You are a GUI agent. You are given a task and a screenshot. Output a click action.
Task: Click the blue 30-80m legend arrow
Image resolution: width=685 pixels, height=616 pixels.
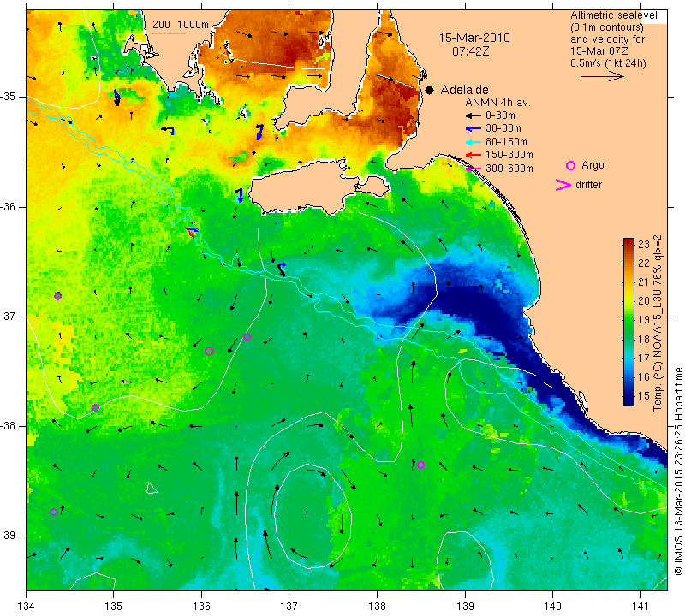[x=474, y=129]
